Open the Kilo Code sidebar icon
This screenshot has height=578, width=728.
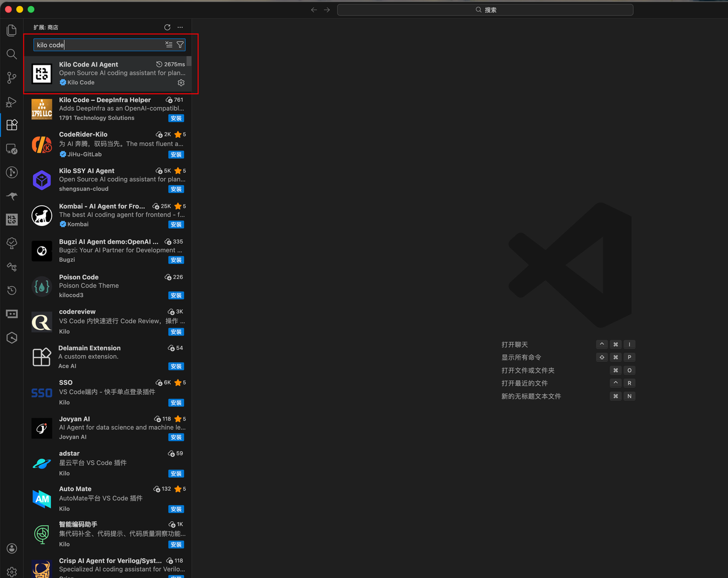(x=11, y=220)
